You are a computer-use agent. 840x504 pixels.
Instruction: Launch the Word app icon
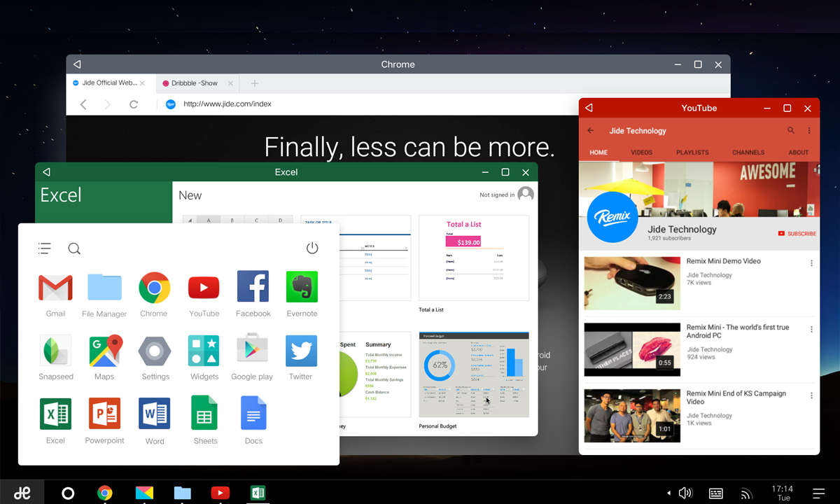[154, 413]
